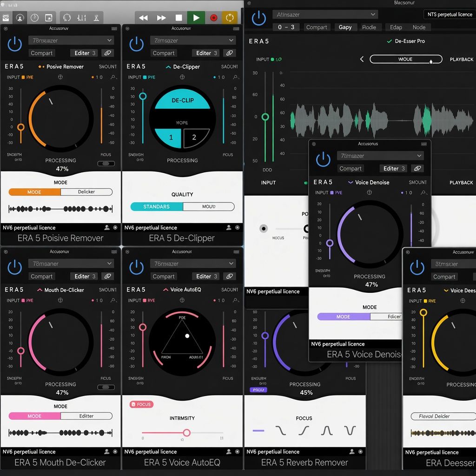Select Editter mode in Mouth De-Clicker
The image size is (476, 476).
coord(86,416)
